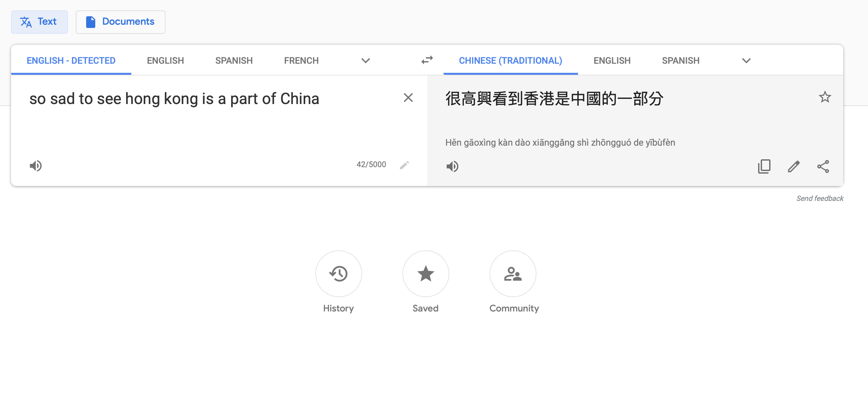Image resolution: width=868 pixels, height=409 pixels.
Task: Expand more source language options
Action: tap(366, 61)
